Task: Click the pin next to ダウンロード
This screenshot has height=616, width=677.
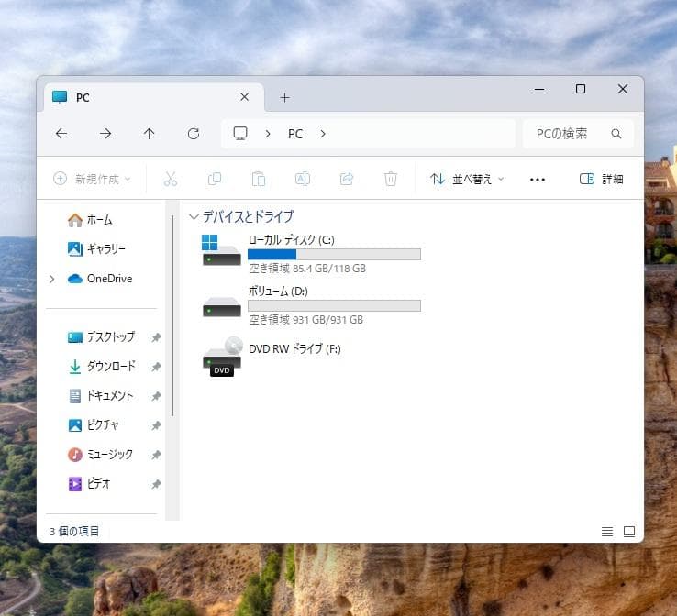Action: pos(156,367)
